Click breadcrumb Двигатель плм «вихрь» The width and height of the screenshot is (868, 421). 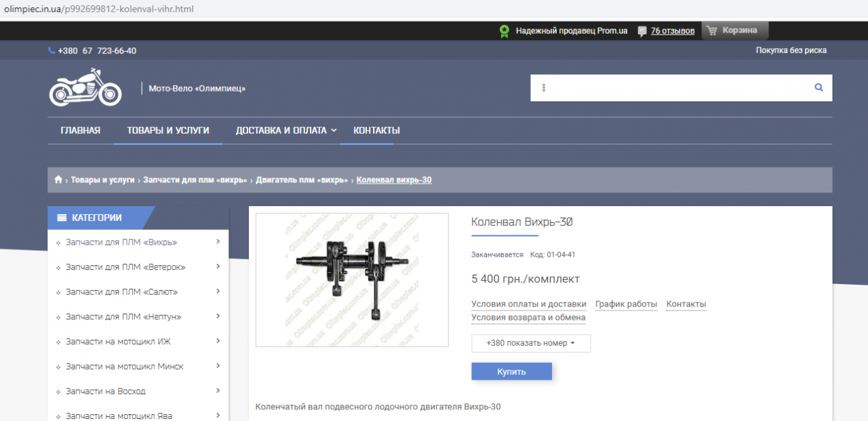(x=302, y=180)
